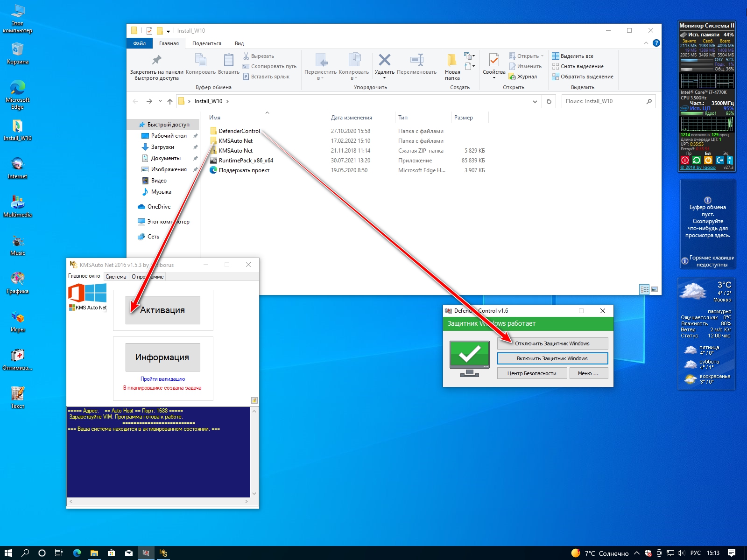Click blue logoff arrow icon in monitor gadget
The image size is (747, 560).
(719, 160)
